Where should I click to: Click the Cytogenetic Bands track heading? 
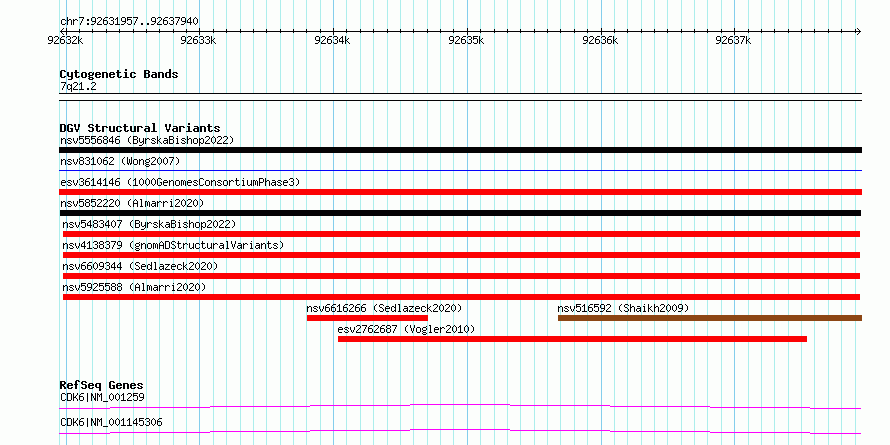(x=119, y=74)
